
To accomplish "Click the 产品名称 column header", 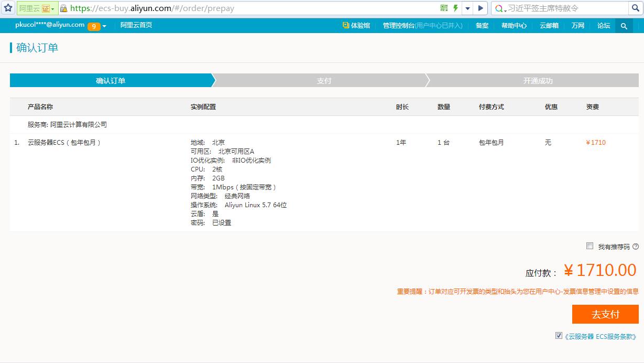I will pos(40,107).
